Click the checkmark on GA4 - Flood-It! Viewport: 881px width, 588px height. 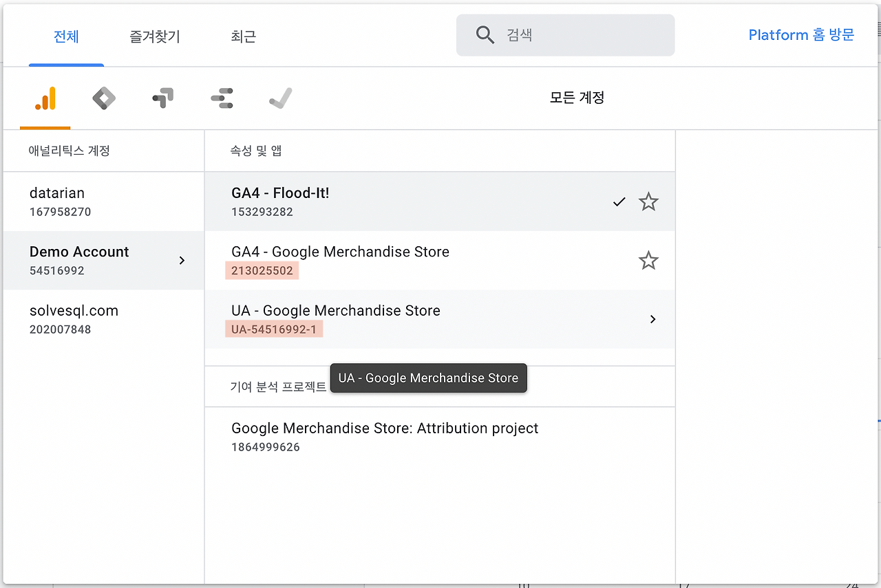coord(619,202)
